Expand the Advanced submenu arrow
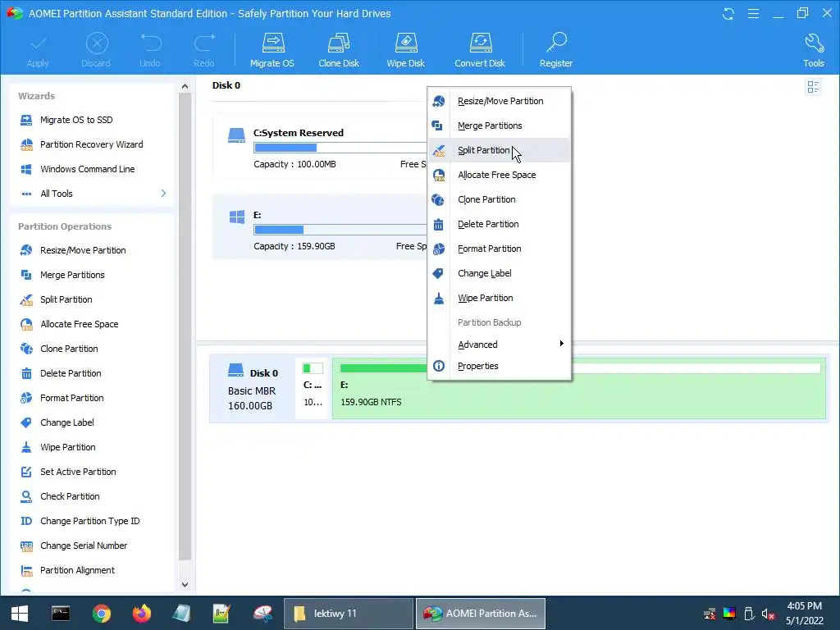 coord(561,344)
